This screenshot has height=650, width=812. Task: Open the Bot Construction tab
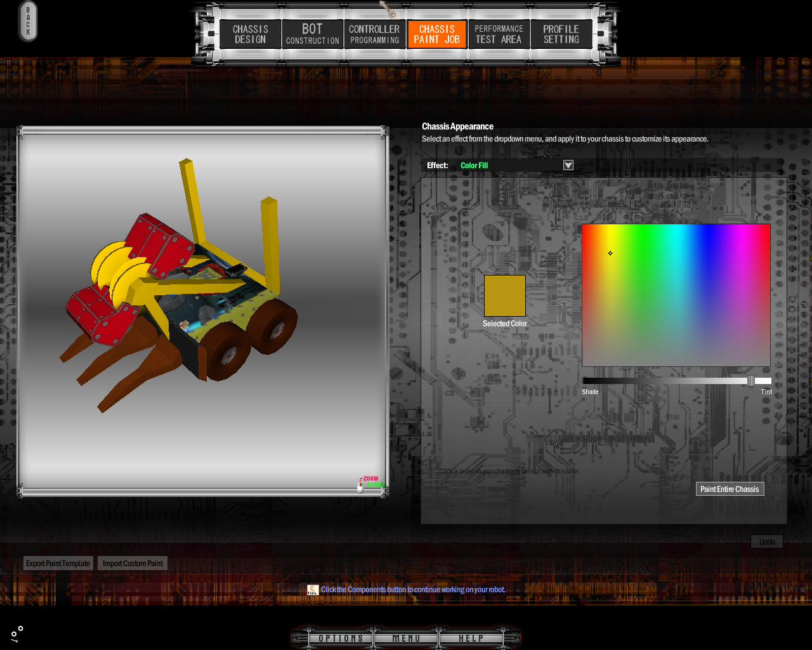[313, 34]
